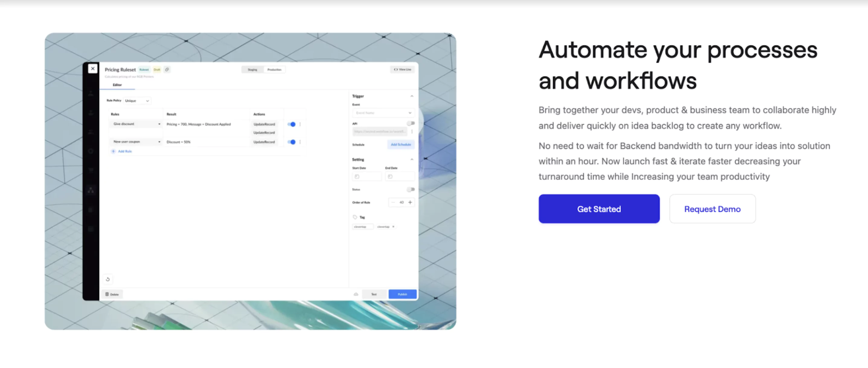Remove the clevertap tag with its x icon

click(393, 226)
